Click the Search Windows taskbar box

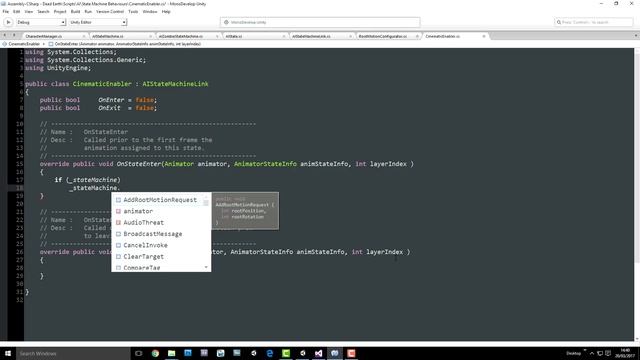[73, 353]
